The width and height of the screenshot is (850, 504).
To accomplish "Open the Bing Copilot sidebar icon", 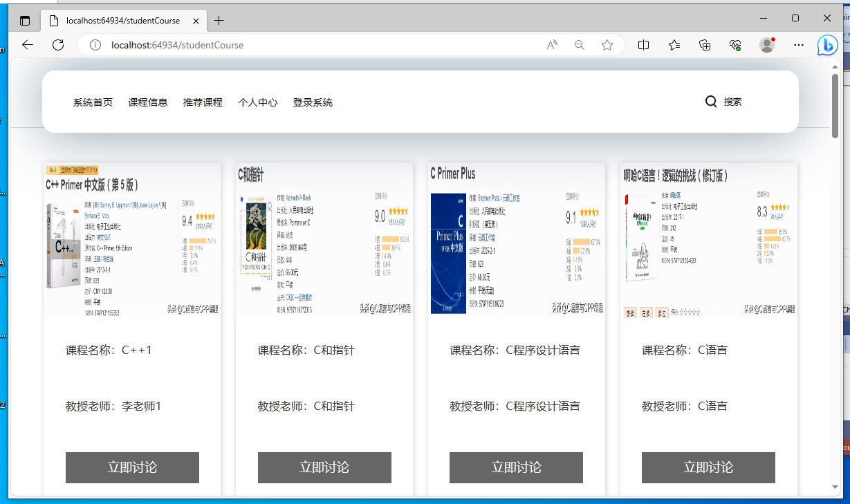I will 827,45.
